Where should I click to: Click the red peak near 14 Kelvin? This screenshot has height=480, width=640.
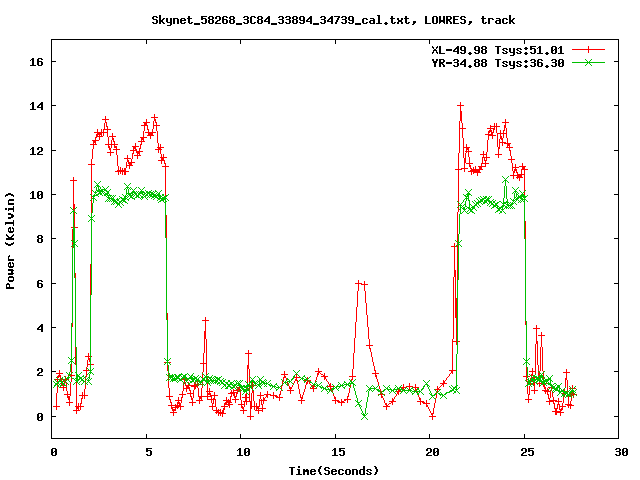pos(460,106)
